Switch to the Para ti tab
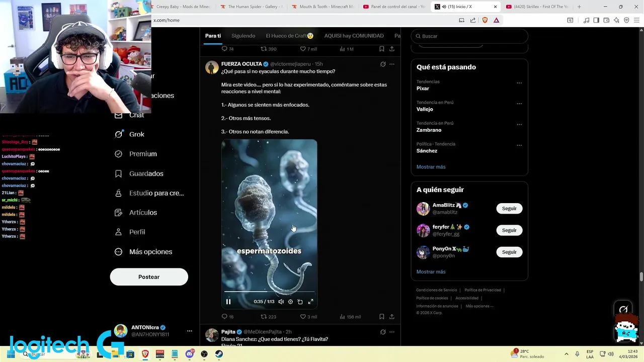644x362 pixels. click(213, 36)
